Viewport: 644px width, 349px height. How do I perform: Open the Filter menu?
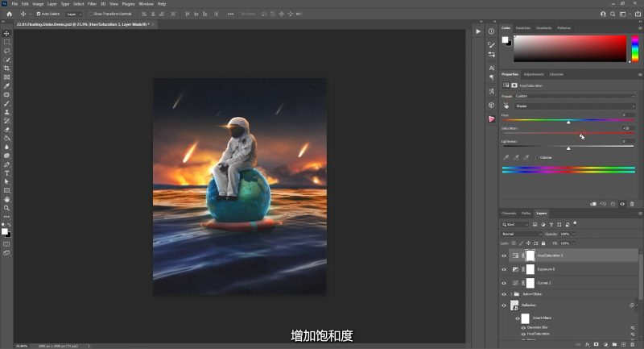(x=92, y=4)
